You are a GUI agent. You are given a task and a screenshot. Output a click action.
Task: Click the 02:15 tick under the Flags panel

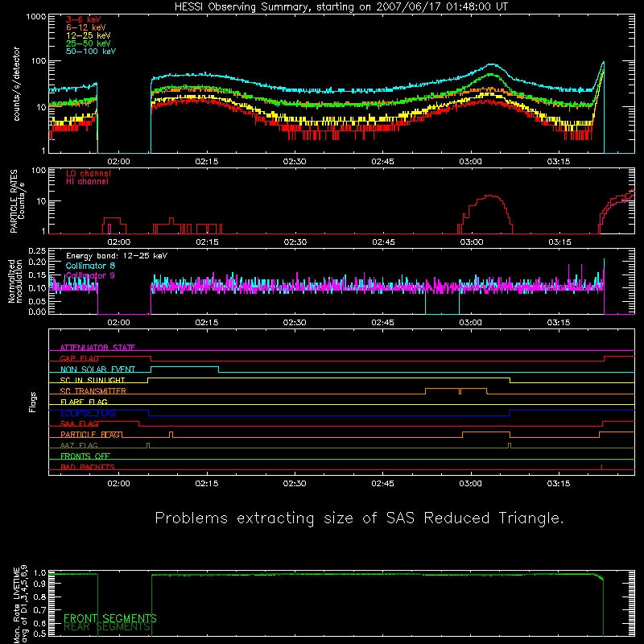pyautogui.click(x=207, y=484)
